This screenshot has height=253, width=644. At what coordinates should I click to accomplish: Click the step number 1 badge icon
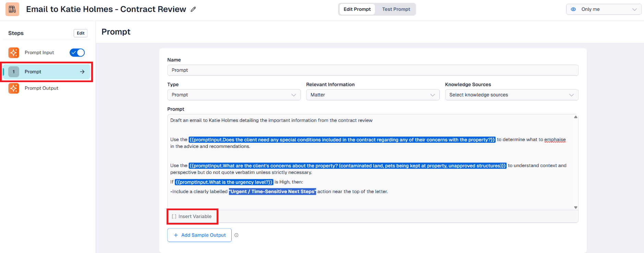click(x=14, y=72)
